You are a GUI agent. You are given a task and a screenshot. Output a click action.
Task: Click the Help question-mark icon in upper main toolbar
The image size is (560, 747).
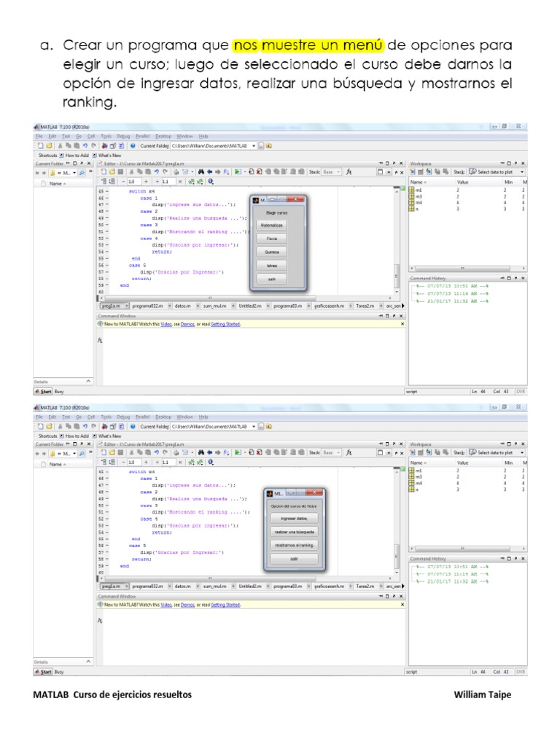tap(133, 145)
